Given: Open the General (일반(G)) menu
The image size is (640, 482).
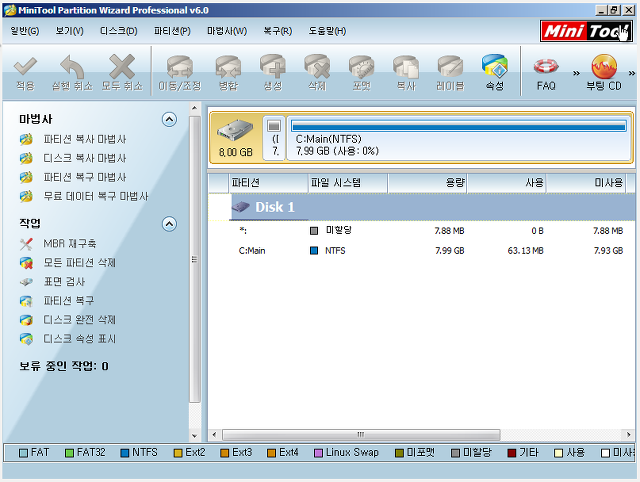Looking at the screenshot, I should click(25, 31).
